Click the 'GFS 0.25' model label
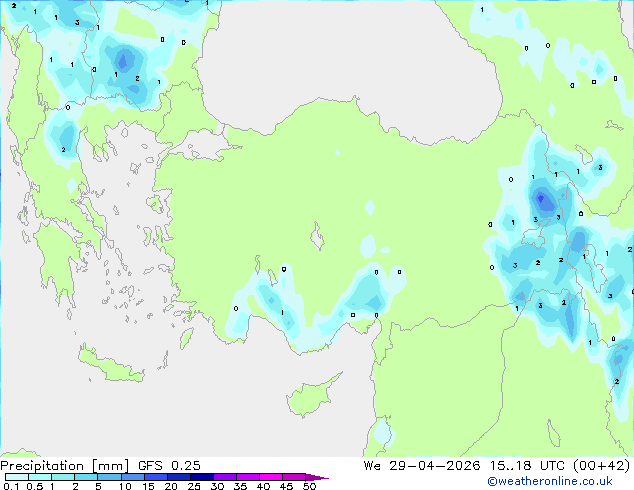634x490 pixels. coord(169,466)
